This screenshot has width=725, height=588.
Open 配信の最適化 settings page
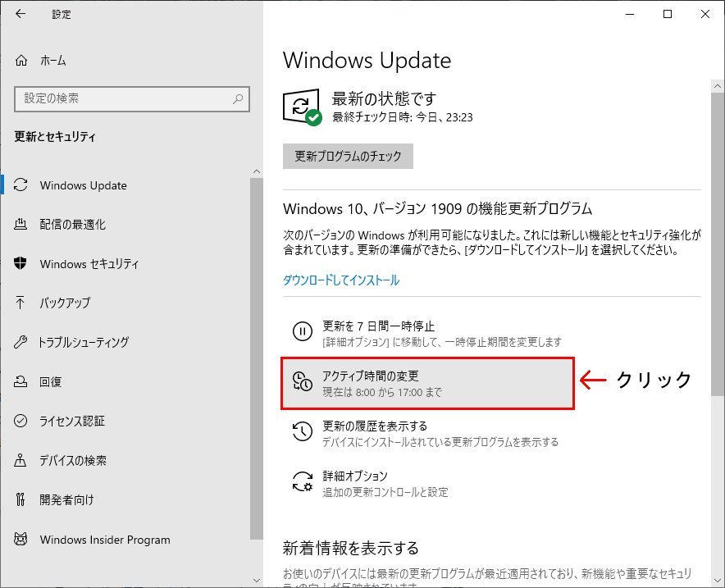pyautogui.click(x=73, y=225)
